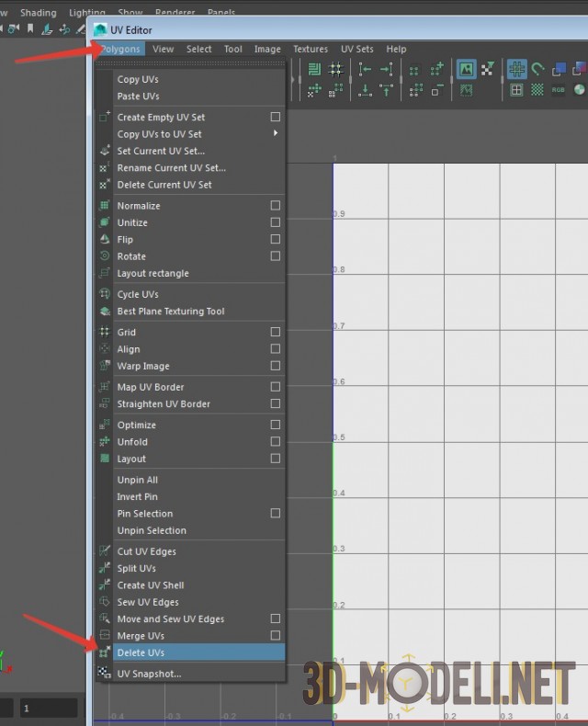Click the Best Plane Texturing Tool icon
This screenshot has width=588, height=726.
click(x=105, y=312)
